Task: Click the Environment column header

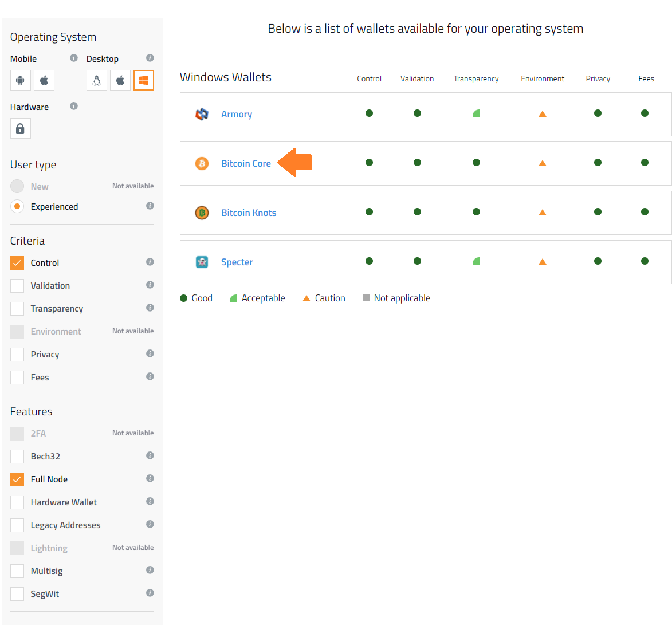Action: pyautogui.click(x=542, y=79)
